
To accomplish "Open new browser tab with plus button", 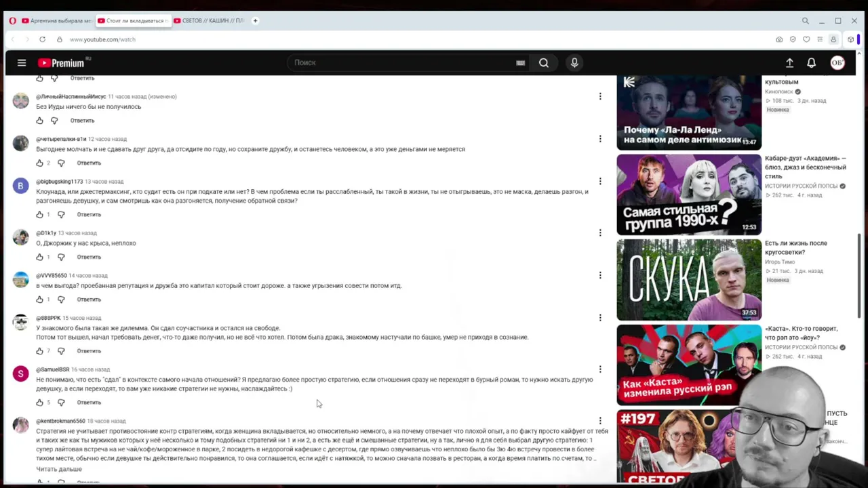I will click(x=255, y=21).
